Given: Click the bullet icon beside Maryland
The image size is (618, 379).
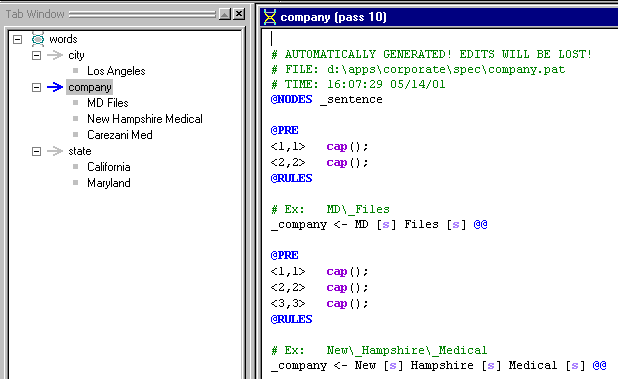Looking at the screenshot, I should 75,183.
